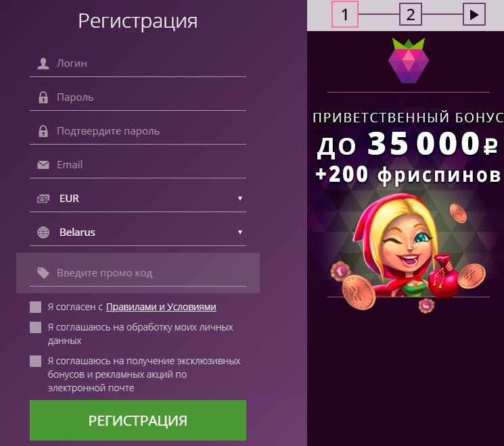This screenshot has height=446, width=504.
Task: Enable exclusive bonuses email subscription checkbox
Action: [35, 361]
